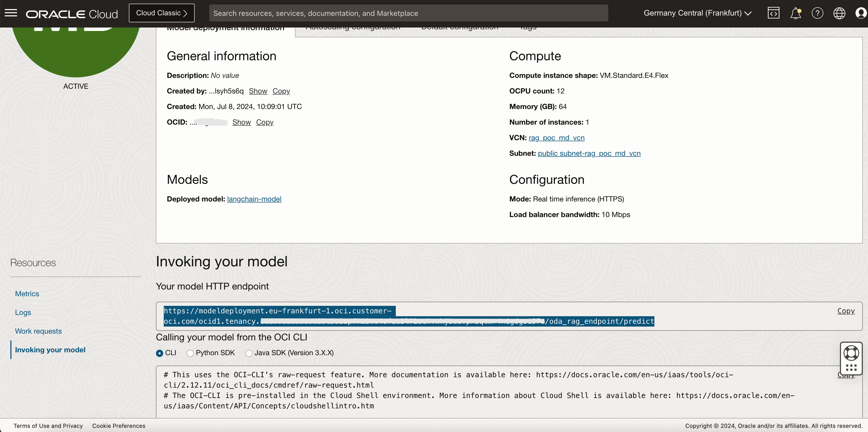Select the Java SDK radio button
The width and height of the screenshot is (868, 432).
click(249, 353)
